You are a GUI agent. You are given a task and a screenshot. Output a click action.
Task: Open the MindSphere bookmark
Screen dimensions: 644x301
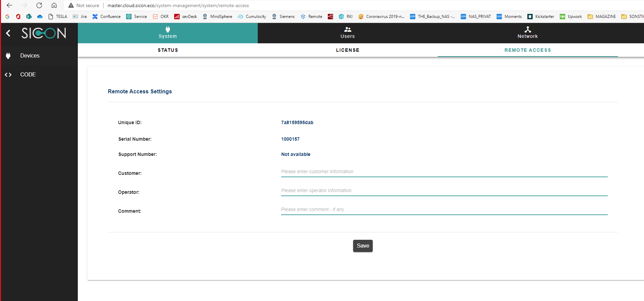pyautogui.click(x=217, y=17)
